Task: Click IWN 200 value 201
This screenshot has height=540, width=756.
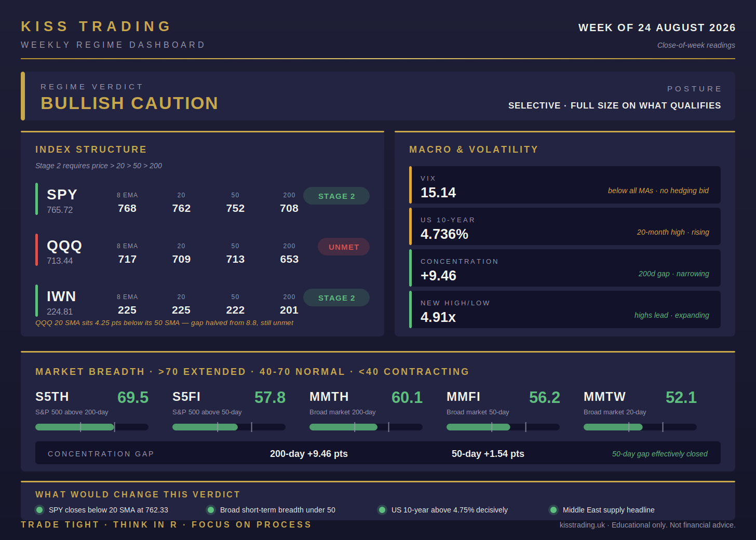Action: (x=289, y=310)
